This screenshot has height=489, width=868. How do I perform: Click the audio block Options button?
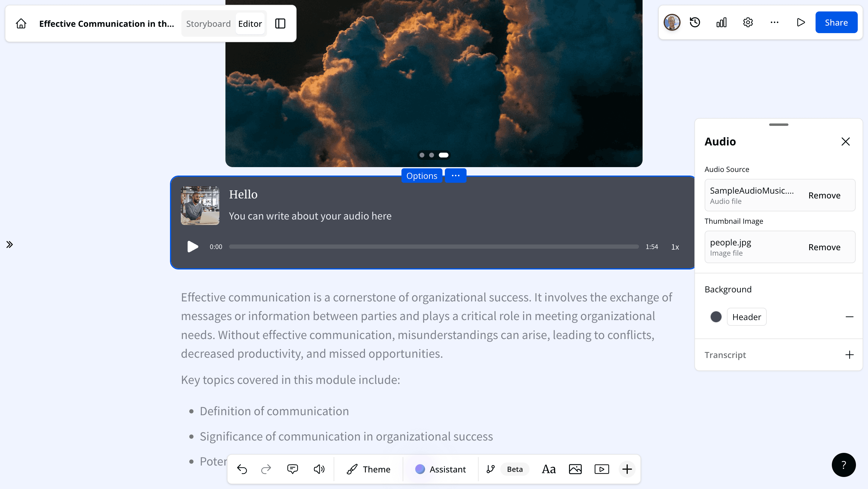pyautogui.click(x=422, y=176)
